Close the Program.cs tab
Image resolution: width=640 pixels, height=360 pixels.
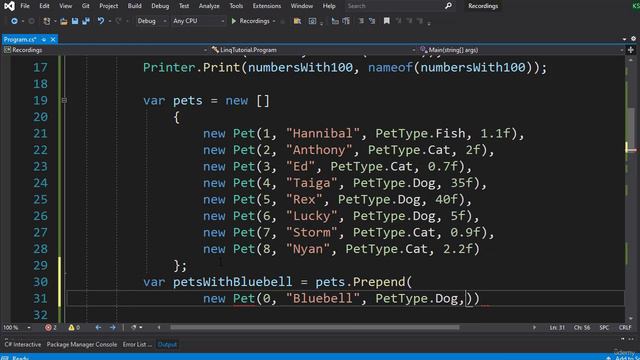[53, 40]
